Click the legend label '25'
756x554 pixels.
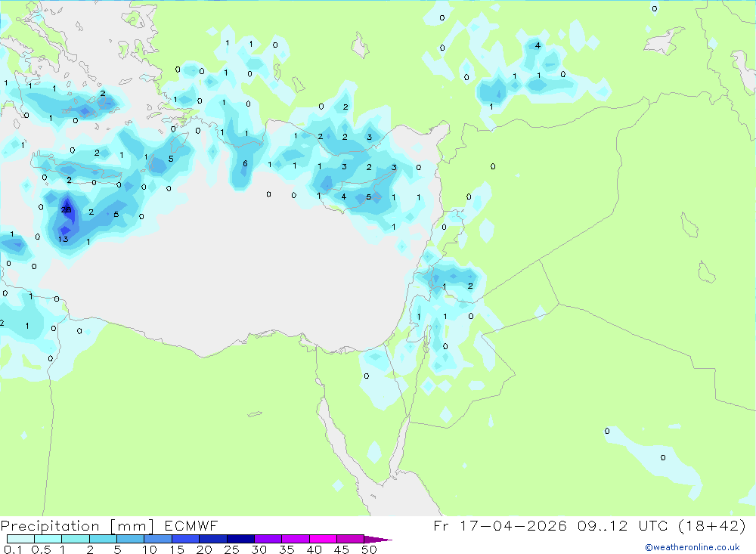coord(231,549)
